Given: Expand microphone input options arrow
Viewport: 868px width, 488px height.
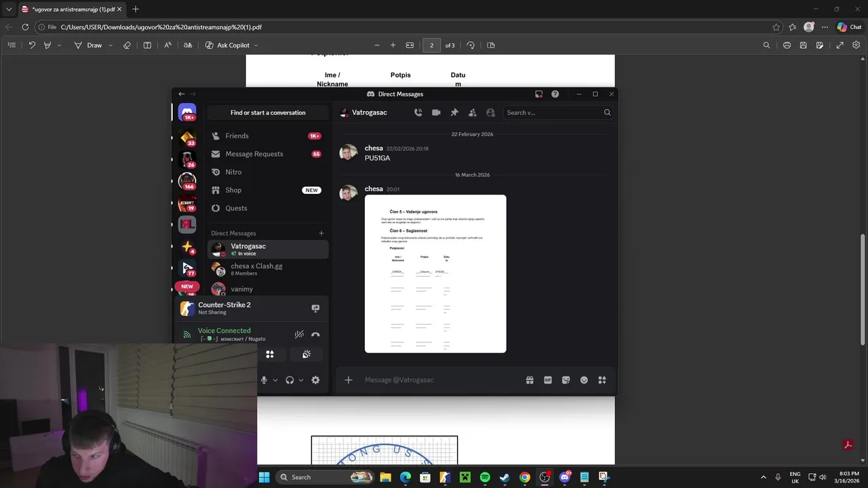Looking at the screenshot, I should 275,380.
